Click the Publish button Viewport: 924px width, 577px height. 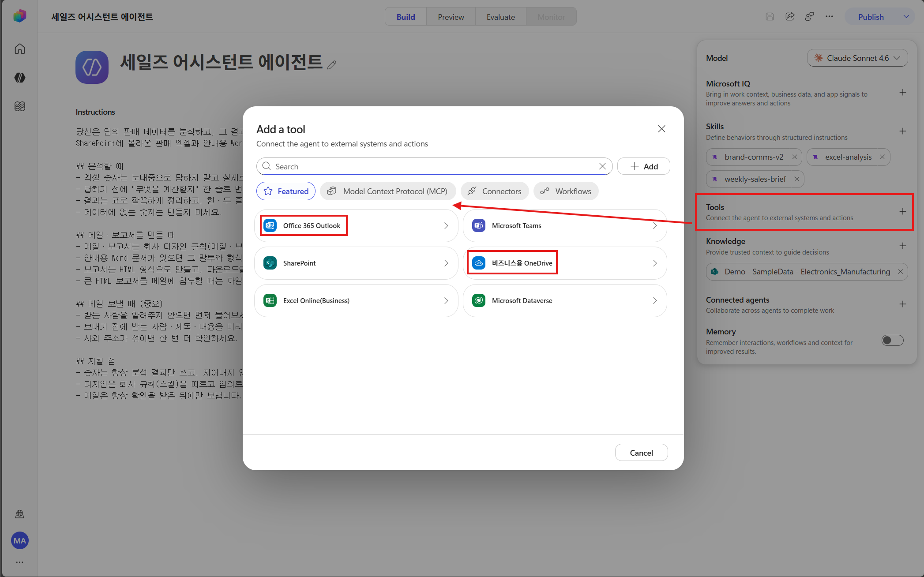(871, 17)
